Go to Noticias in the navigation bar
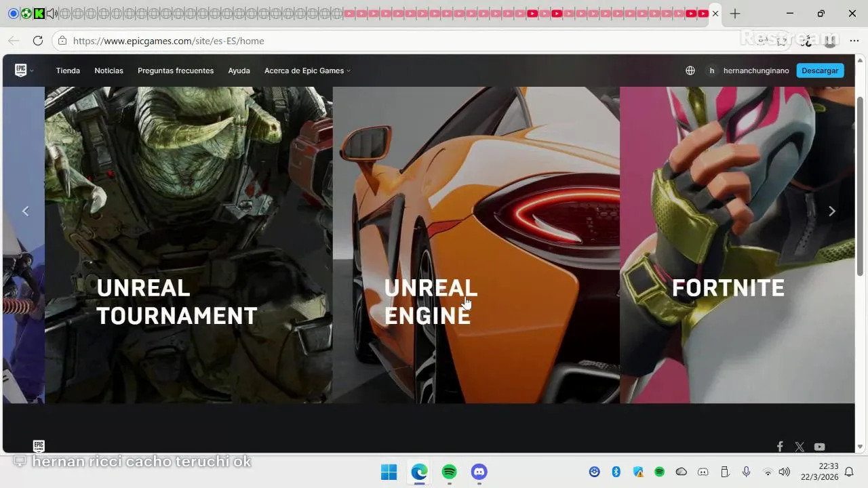Image resolution: width=868 pixels, height=488 pixels. pyautogui.click(x=108, y=70)
